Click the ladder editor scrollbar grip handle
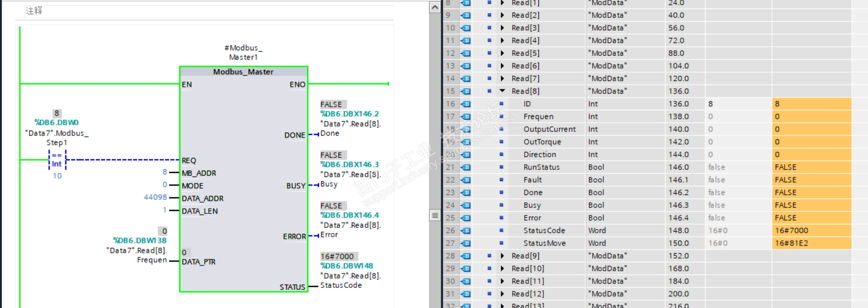Screen dimensions: 868x308 pyautogui.click(x=435, y=216)
